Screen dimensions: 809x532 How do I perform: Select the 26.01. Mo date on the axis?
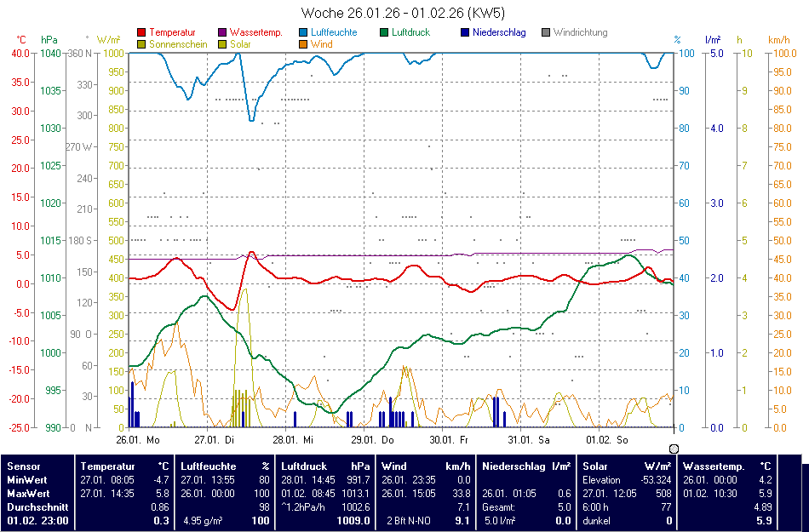click(137, 440)
